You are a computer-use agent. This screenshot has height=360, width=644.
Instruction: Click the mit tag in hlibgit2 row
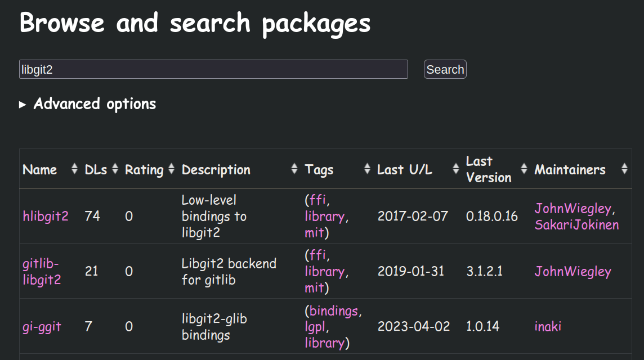coord(315,233)
